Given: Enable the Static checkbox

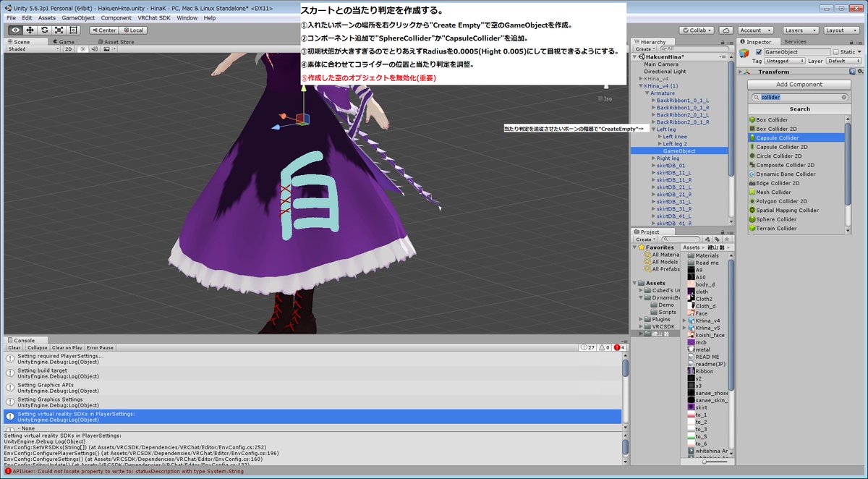Looking at the screenshot, I should tap(836, 52).
